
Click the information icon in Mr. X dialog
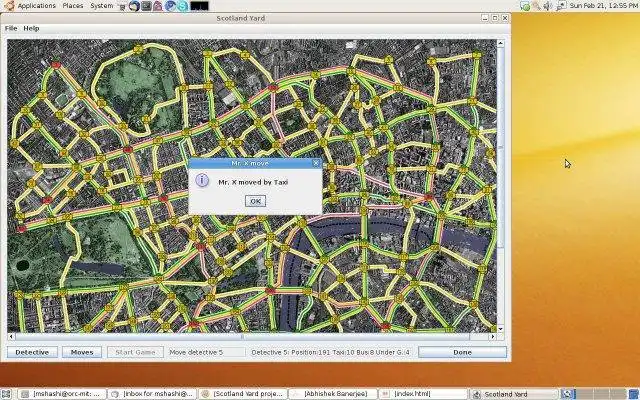pos(202,180)
